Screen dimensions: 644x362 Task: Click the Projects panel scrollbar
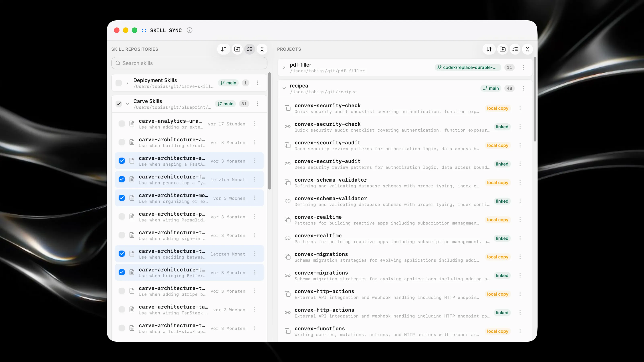pyautogui.click(x=535, y=99)
